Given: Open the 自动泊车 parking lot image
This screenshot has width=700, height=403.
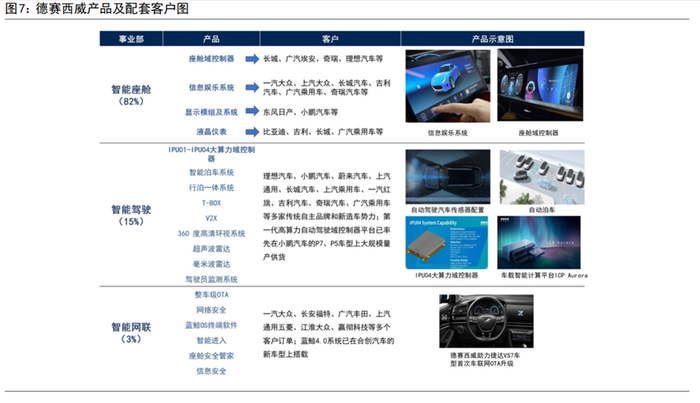Looking at the screenshot, I should [x=542, y=177].
